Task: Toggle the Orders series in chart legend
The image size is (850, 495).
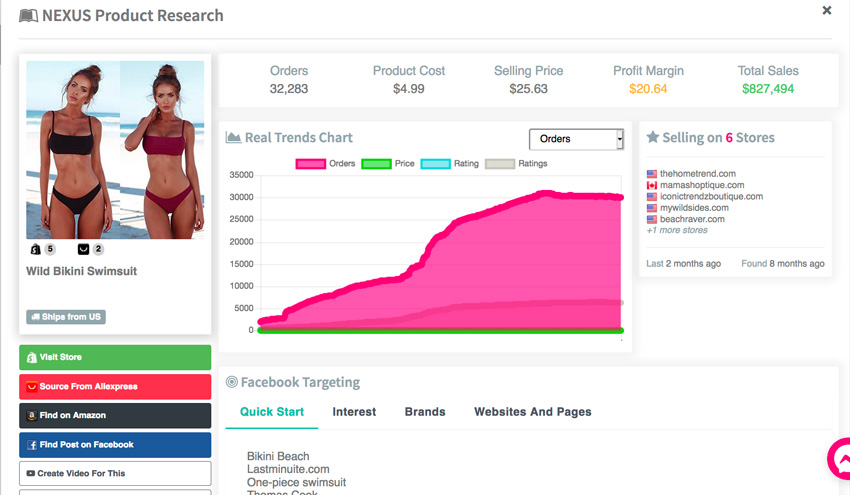Action: [310, 164]
